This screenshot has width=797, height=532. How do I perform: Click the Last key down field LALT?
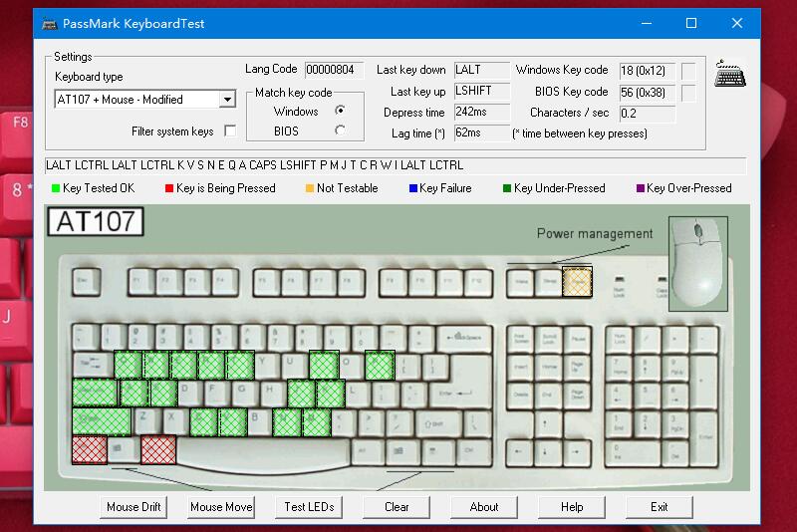pyautogui.click(x=481, y=70)
